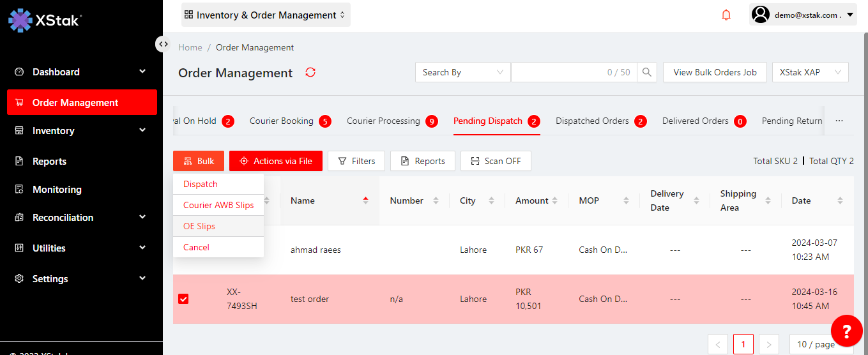Click the Actions via File button

point(276,161)
